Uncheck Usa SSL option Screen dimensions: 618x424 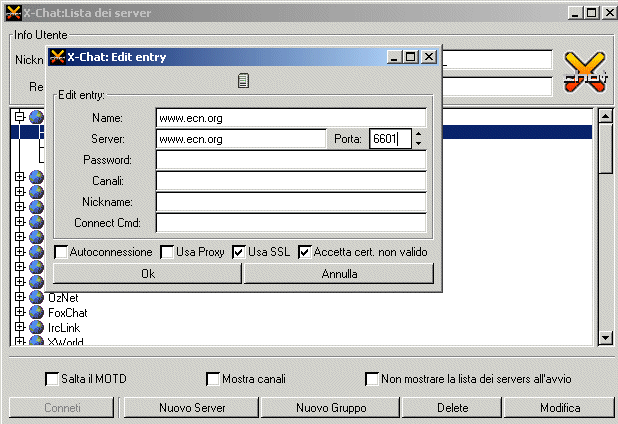point(239,252)
